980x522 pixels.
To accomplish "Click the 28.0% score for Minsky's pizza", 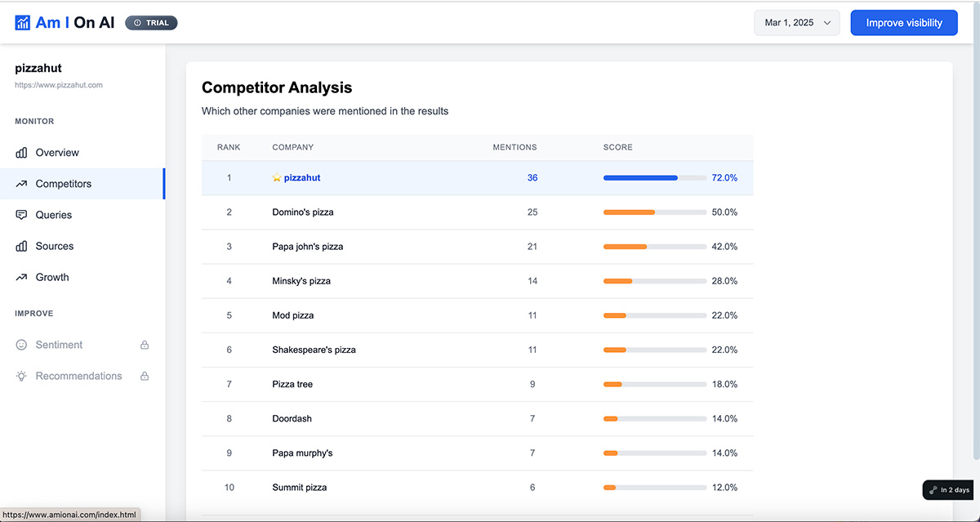I will (725, 281).
